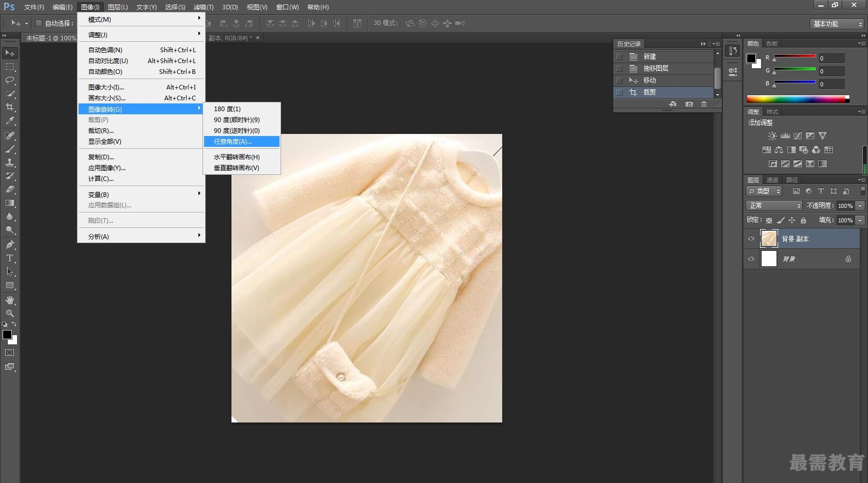Viewport: 868px width, 483px height.
Task: Select the Path Selection tool
Action: pyautogui.click(x=10, y=271)
